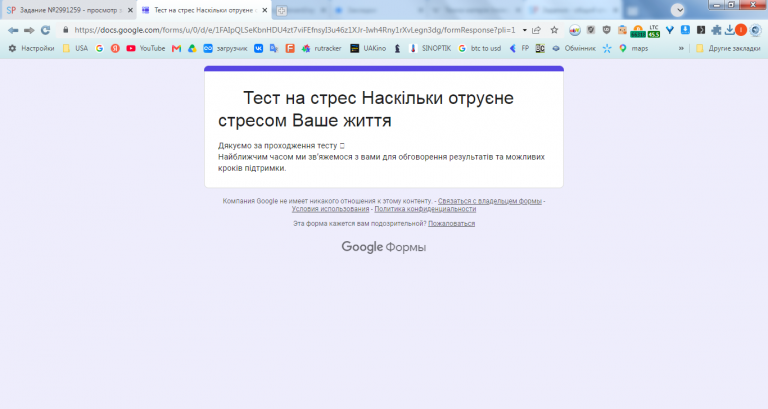The height and width of the screenshot is (409, 768).
Task: Open the orange profile avatar
Action: point(741,30)
